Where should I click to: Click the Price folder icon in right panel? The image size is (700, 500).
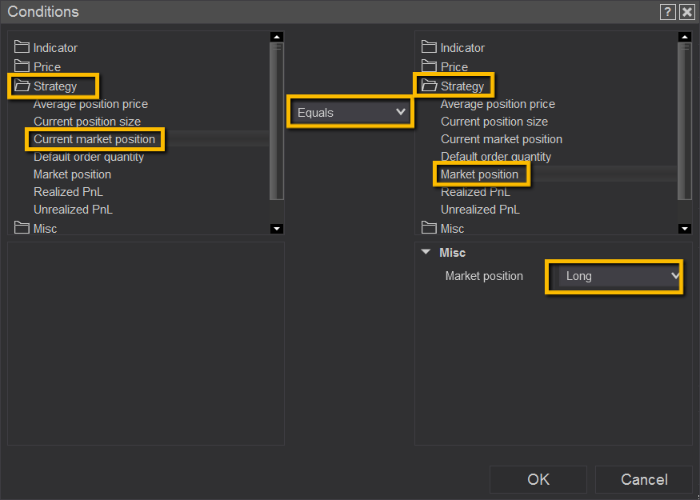(x=429, y=66)
